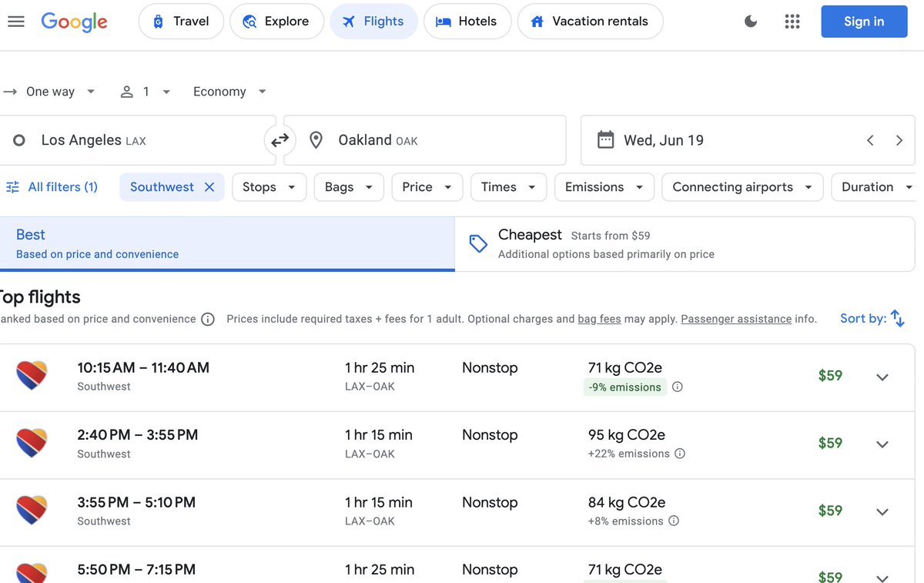924x583 pixels.
Task: Open the Emissions filter dropdown
Action: click(604, 187)
